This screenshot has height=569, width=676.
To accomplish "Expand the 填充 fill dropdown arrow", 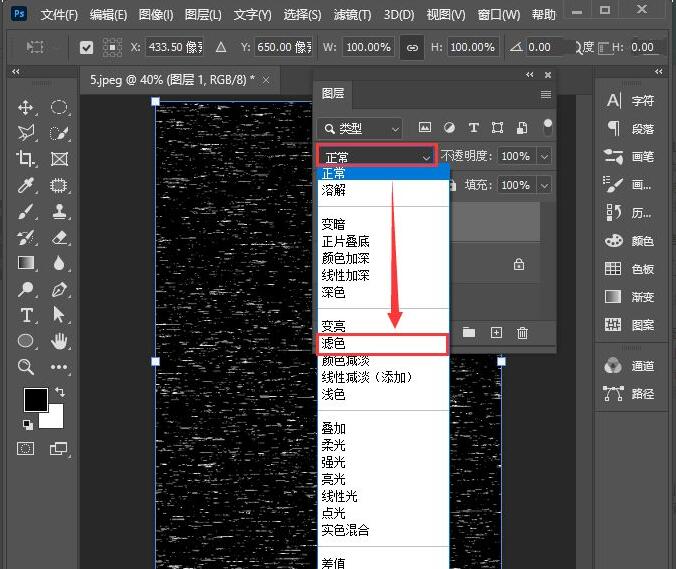I will click(x=544, y=185).
